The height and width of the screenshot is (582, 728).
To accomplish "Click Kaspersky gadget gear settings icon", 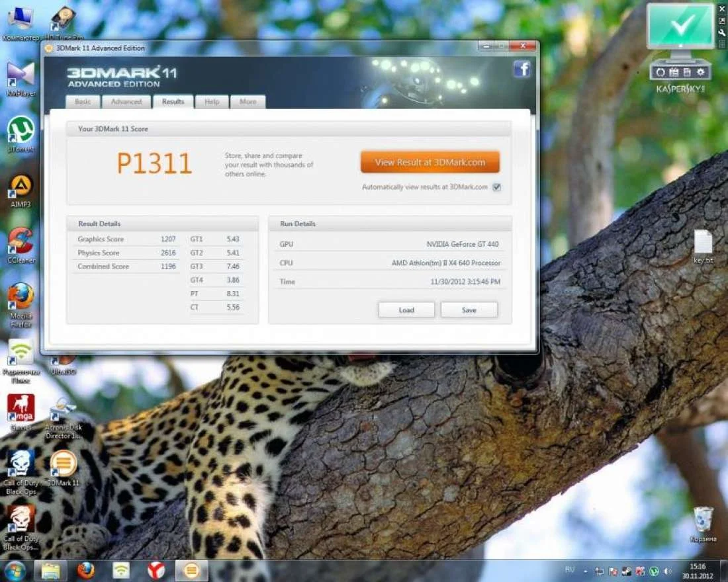I will tap(701, 72).
